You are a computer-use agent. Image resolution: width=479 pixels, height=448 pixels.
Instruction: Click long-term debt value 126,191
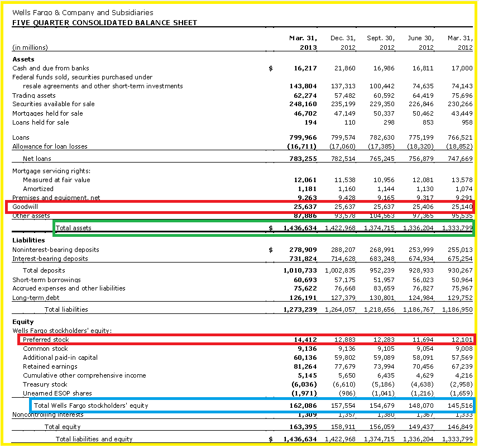tap(303, 298)
